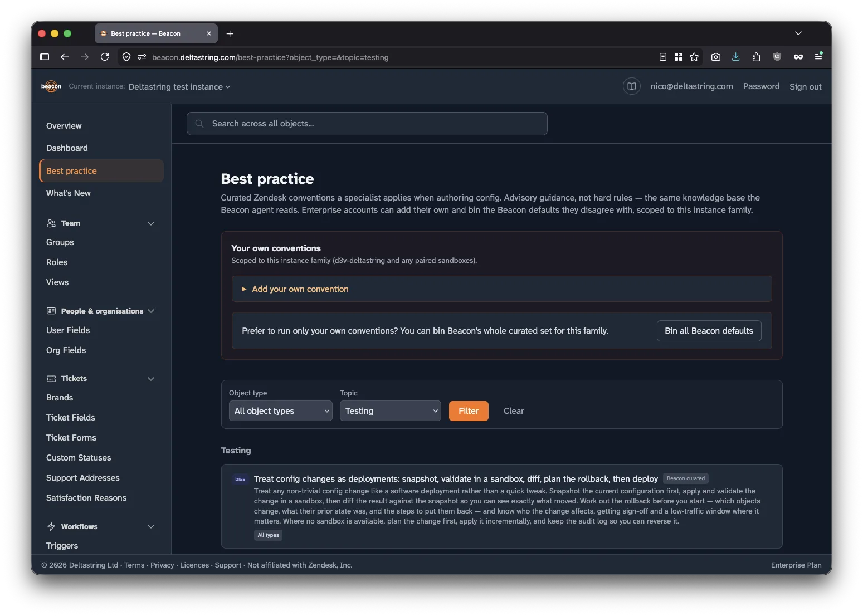This screenshot has height=616, width=863.
Task: Click the browser address bar URL
Action: pyautogui.click(x=270, y=57)
